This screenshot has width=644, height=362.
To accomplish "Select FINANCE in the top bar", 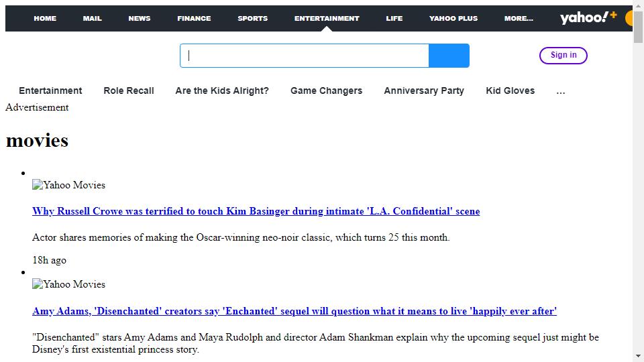I will click(194, 19).
